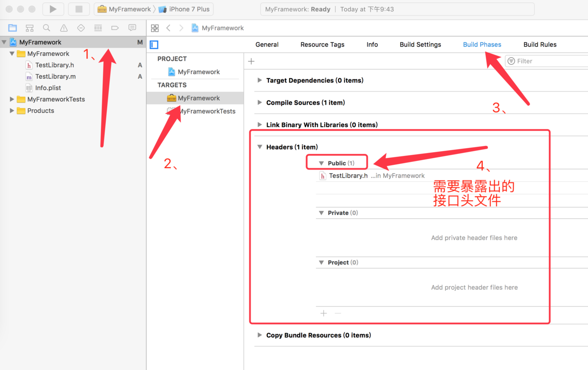Collapse the Headers section

(259, 147)
